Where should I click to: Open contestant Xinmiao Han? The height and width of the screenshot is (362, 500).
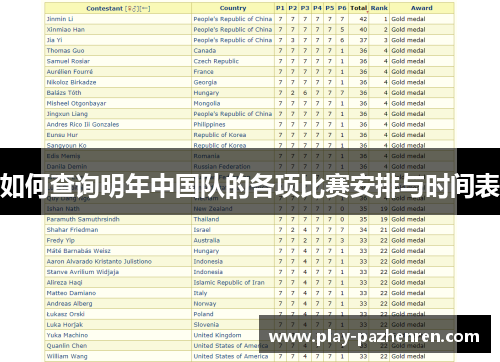[x=66, y=30]
